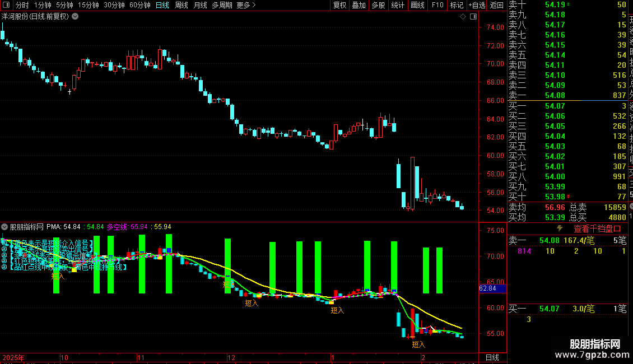The height and width of the screenshot is (364, 633).
Task: Select the 日线 daily tab
Action: point(162,5)
